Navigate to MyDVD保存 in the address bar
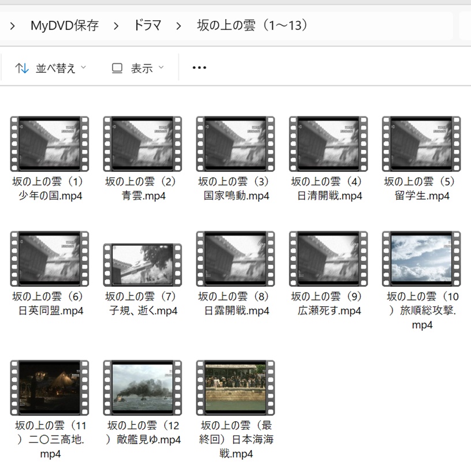 65,25
